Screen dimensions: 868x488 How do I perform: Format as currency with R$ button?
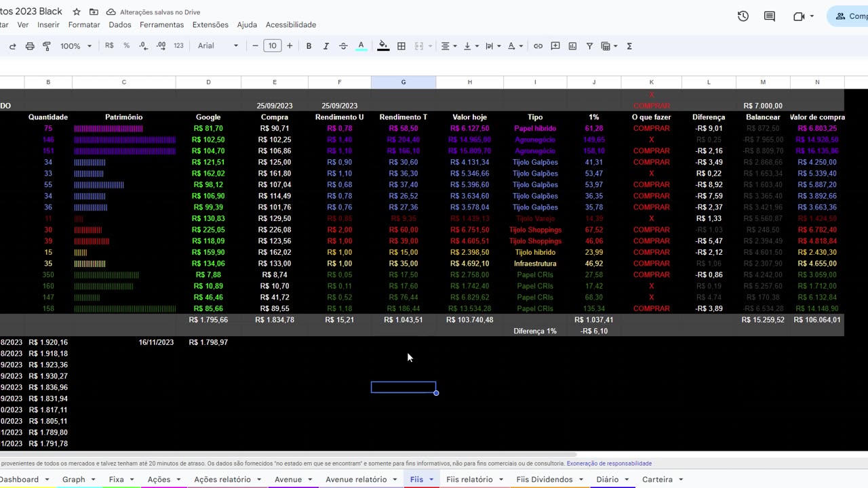coord(109,46)
